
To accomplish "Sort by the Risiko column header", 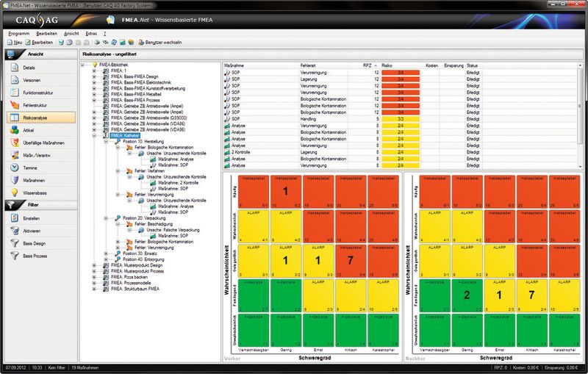I will [x=401, y=65].
